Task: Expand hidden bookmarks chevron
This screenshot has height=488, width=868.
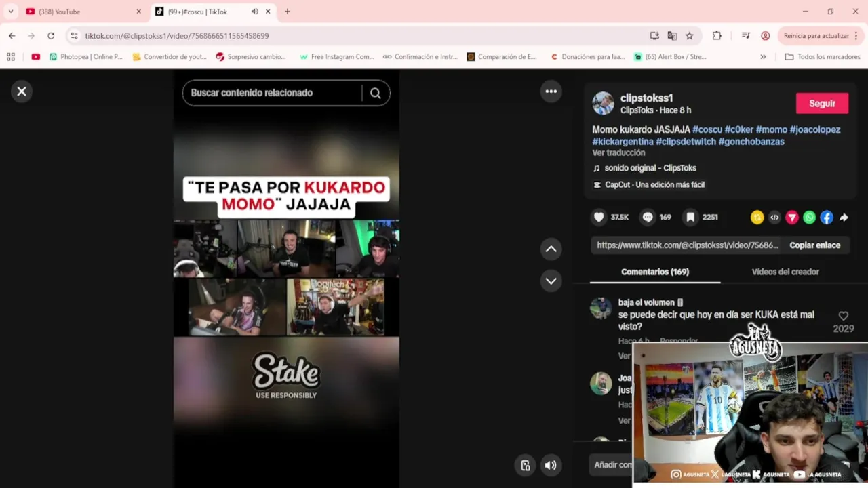Action: (x=763, y=57)
